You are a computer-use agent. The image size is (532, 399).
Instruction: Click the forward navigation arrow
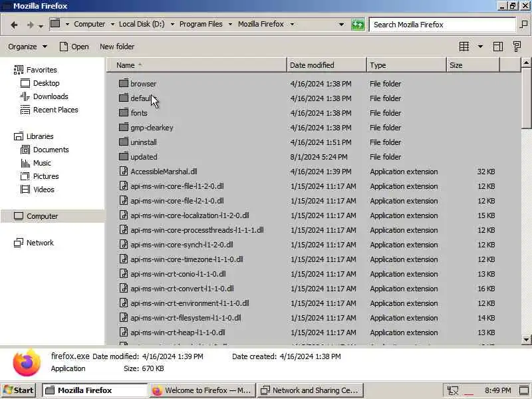pyautogui.click(x=30, y=25)
